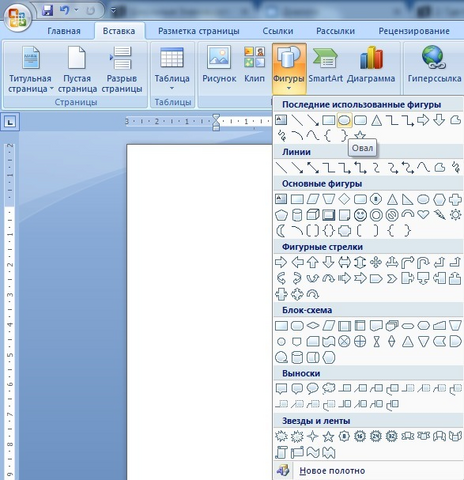464x480 pixels.
Task: Select the heart shape
Action: coord(423,214)
